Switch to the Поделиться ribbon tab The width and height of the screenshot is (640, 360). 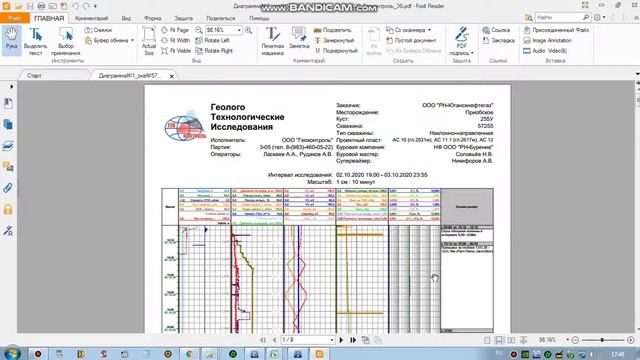click(x=220, y=18)
